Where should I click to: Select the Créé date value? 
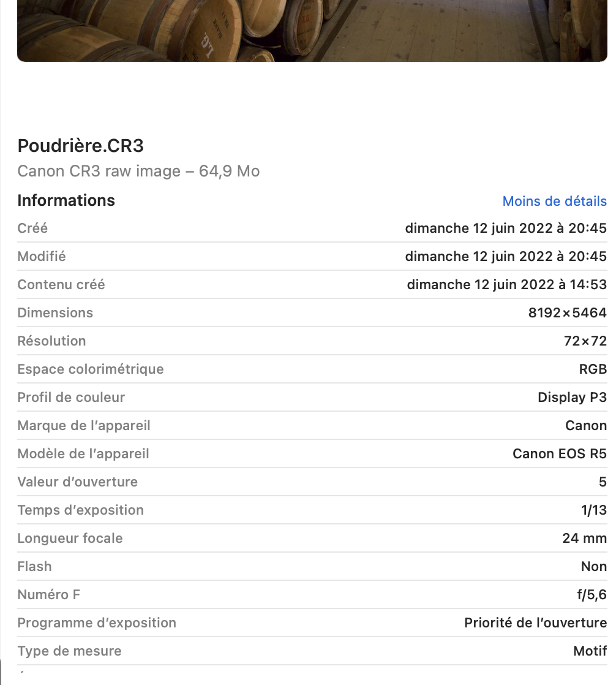coord(505,229)
